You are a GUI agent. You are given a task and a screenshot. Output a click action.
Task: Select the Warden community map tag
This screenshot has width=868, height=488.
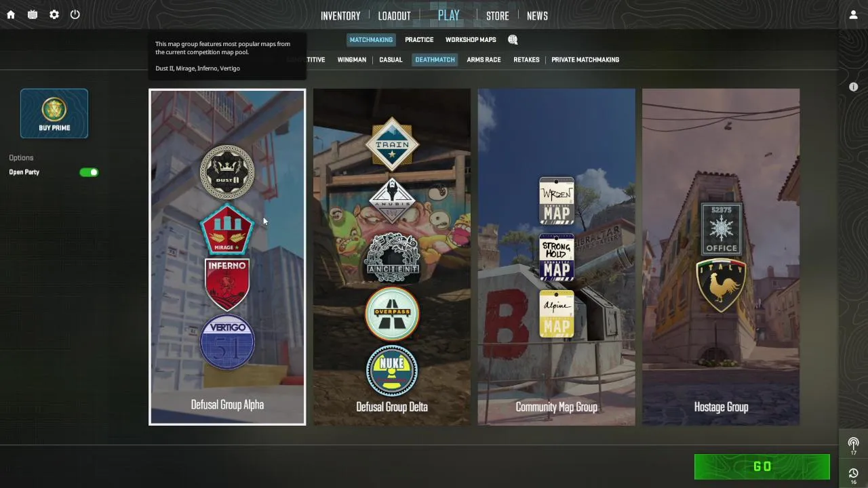[x=557, y=201]
